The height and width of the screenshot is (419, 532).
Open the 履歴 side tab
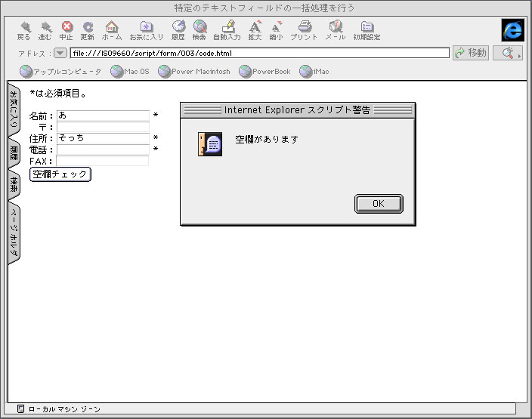[x=14, y=153]
